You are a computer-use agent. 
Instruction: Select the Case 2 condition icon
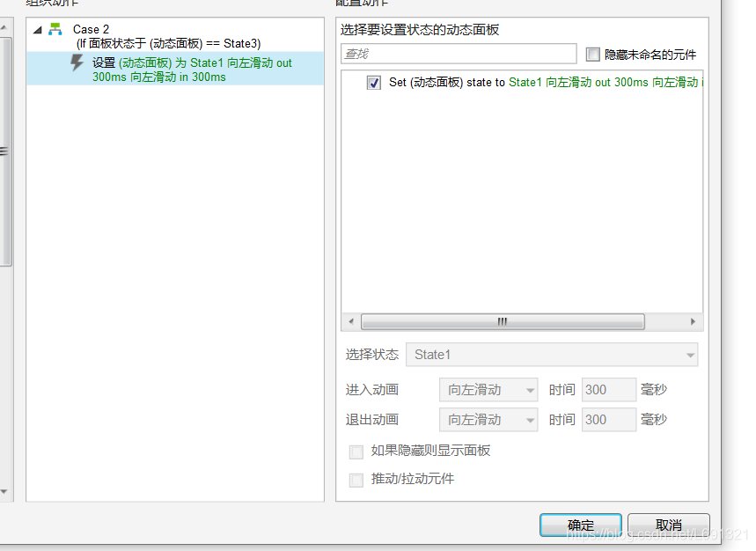point(55,29)
